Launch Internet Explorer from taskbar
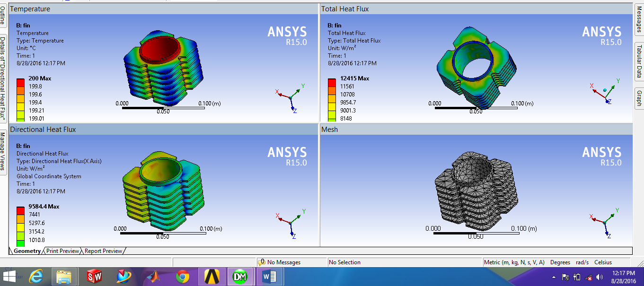The image size is (644, 286). (37, 276)
